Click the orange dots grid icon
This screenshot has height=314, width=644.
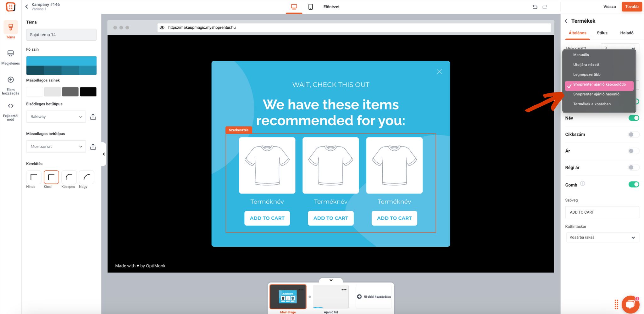(616, 304)
